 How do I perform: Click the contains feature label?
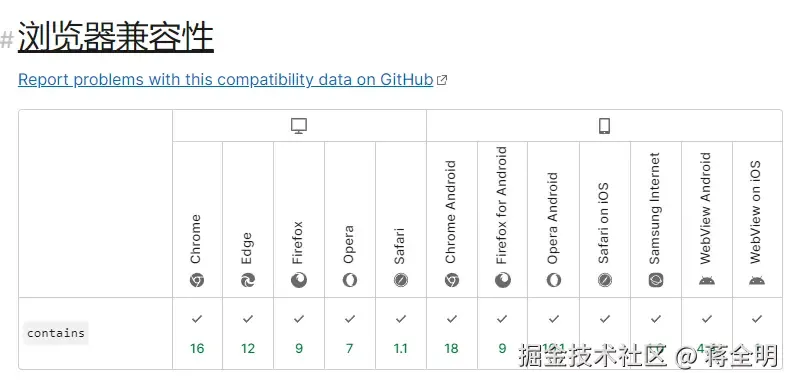56,333
